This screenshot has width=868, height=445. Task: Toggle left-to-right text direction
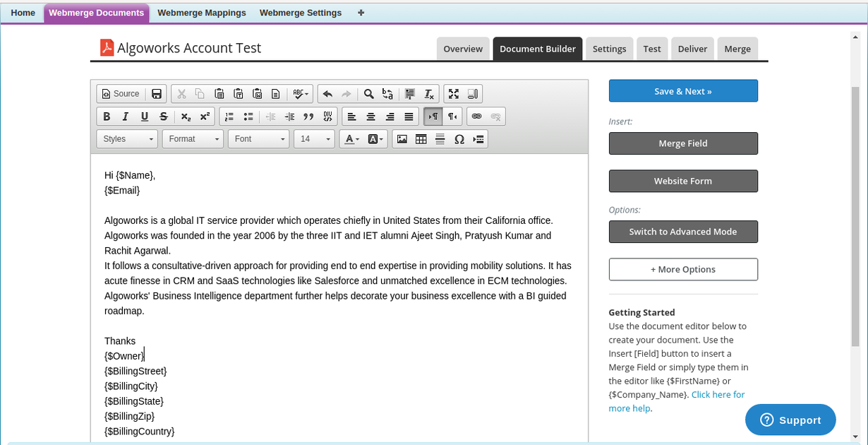pos(433,117)
